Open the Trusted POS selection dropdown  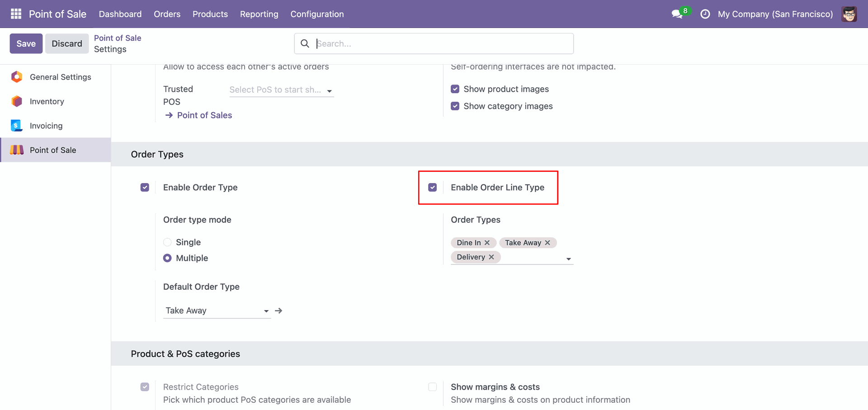[x=330, y=91]
